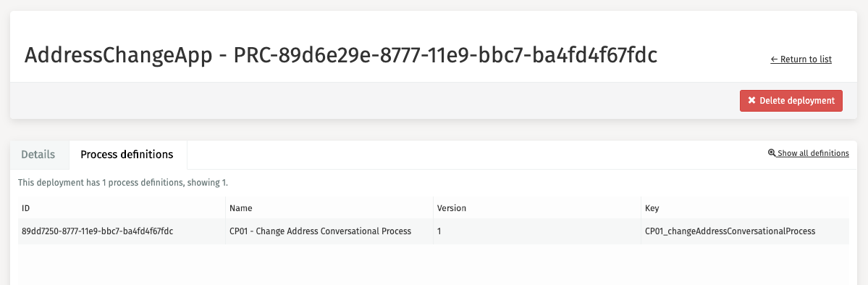Open the Details tab
The width and height of the screenshot is (868, 285).
click(38, 154)
